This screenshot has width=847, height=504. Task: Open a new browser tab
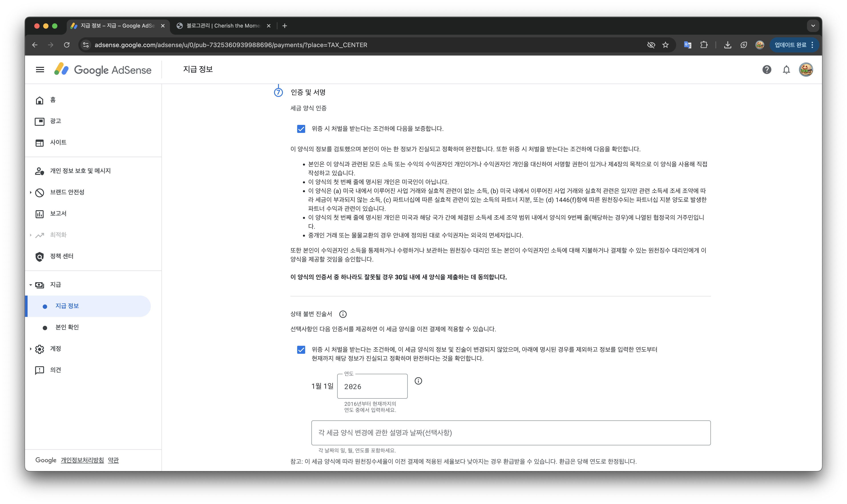pyautogui.click(x=285, y=26)
